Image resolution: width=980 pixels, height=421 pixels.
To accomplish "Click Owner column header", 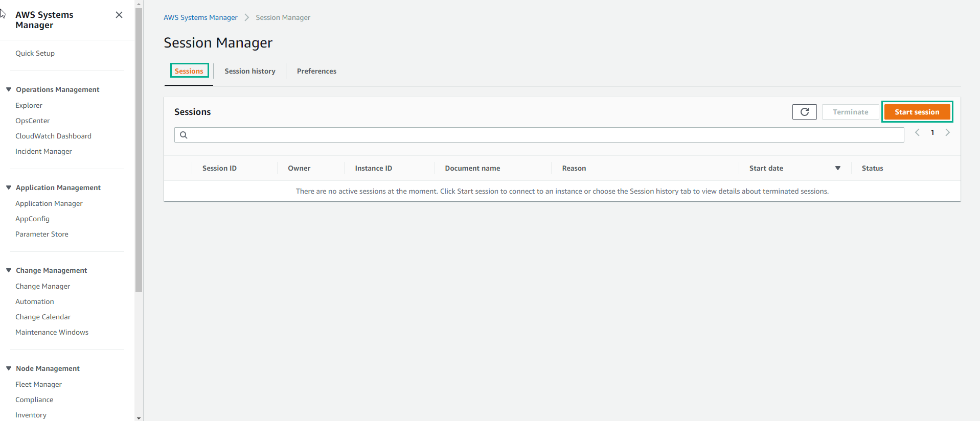I will (x=299, y=168).
